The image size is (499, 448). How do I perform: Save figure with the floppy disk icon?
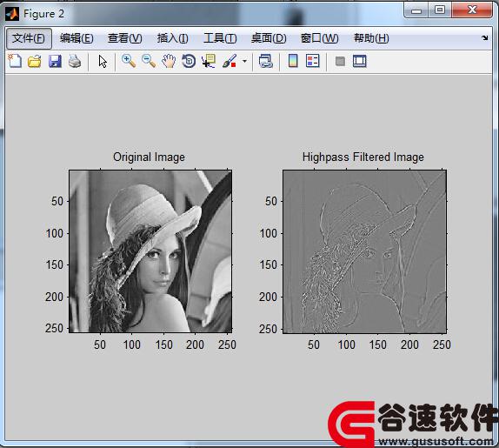tap(55, 61)
